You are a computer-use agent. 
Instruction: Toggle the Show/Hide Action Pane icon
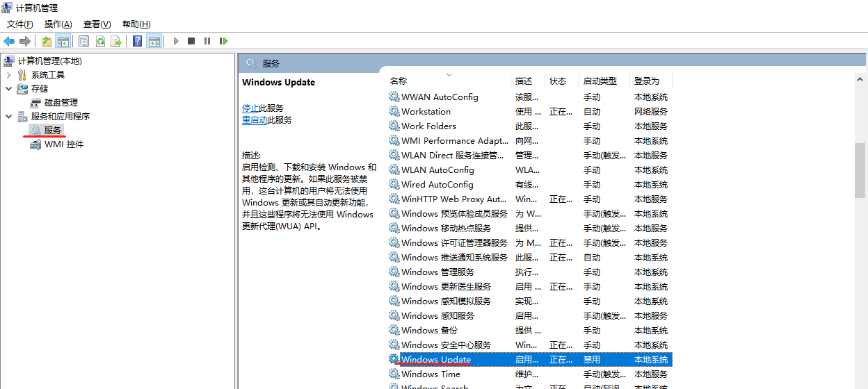[x=154, y=41]
